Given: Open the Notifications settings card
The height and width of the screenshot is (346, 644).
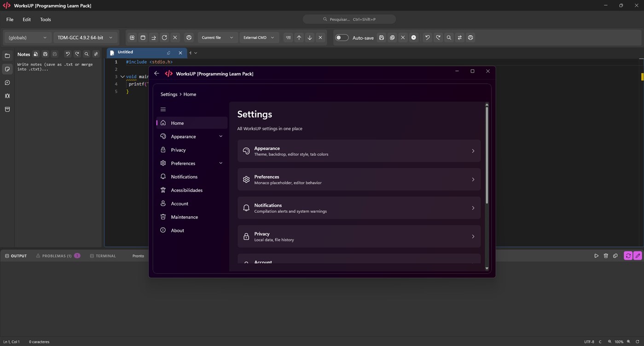Looking at the screenshot, I should pyautogui.click(x=359, y=208).
